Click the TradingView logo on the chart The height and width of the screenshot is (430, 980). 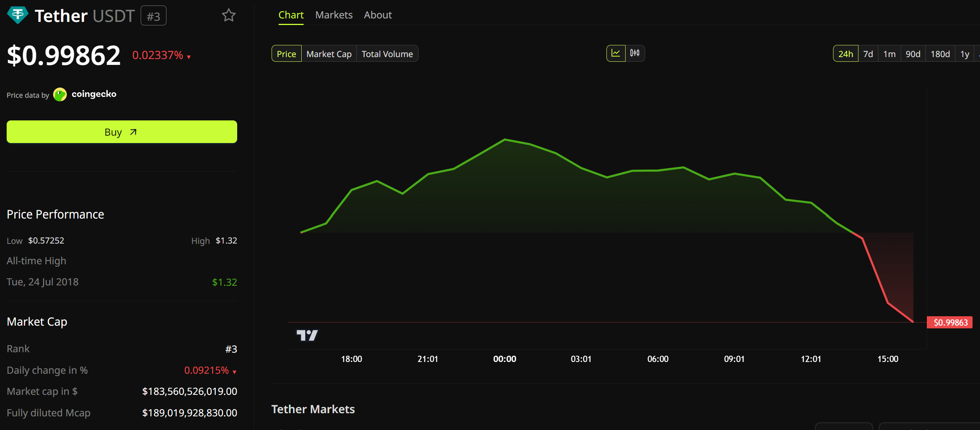click(307, 335)
